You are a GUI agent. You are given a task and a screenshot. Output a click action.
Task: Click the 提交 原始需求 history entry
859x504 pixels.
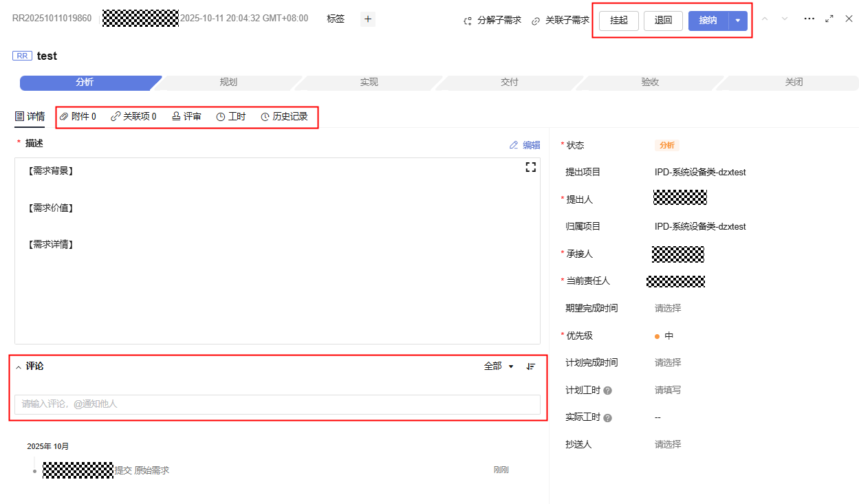[142, 470]
